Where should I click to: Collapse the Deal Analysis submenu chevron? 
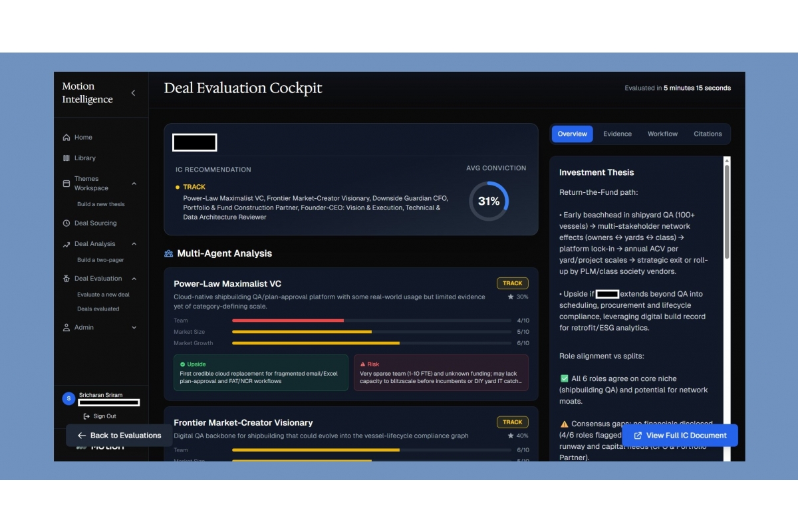[134, 244]
